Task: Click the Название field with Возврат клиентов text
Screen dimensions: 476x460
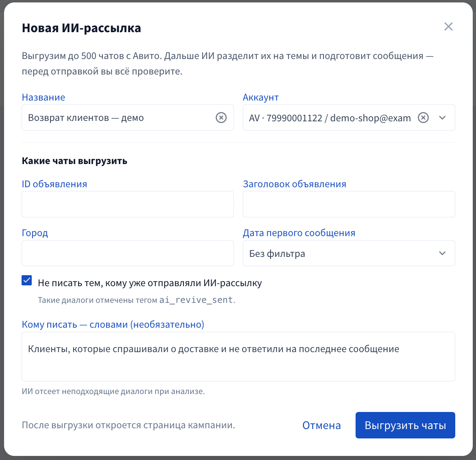Action: 127,118
